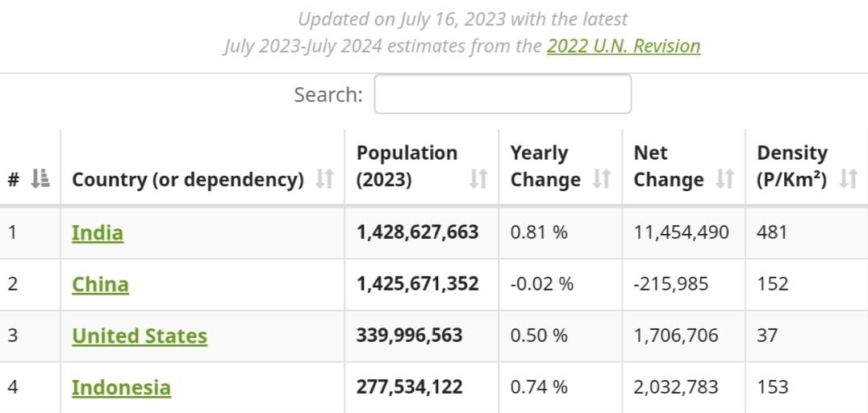Sort by Country column arrows icon
Viewport: 868px width, 413px height.
coord(324,179)
